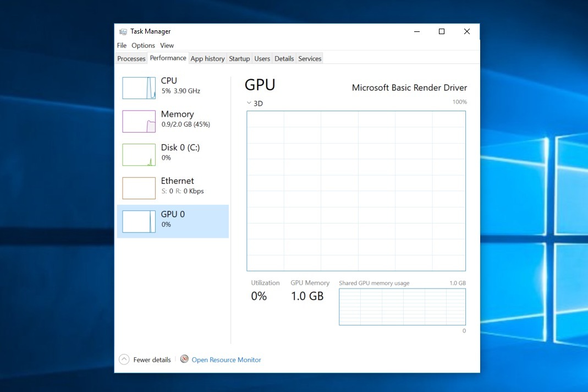
Task: Show the Details tab
Action: (284, 59)
